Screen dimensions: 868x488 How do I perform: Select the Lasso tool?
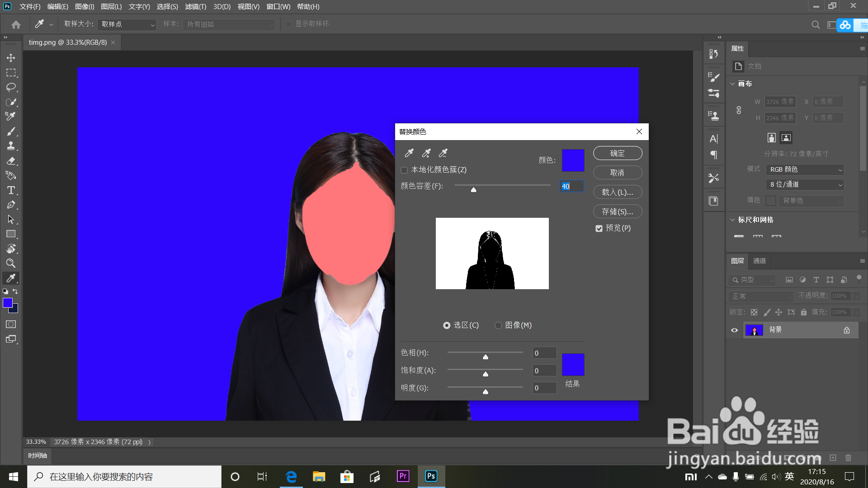(x=11, y=87)
